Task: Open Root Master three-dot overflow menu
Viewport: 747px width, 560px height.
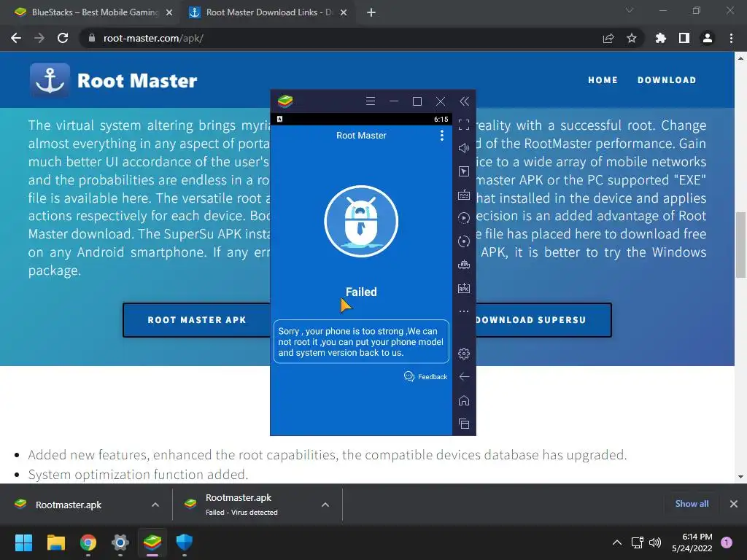Action: 441,136
